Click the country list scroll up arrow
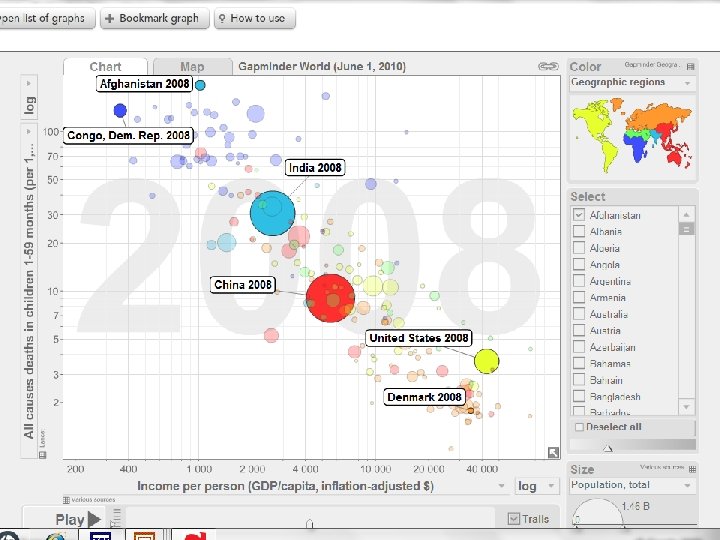The width and height of the screenshot is (720, 540). click(x=686, y=214)
